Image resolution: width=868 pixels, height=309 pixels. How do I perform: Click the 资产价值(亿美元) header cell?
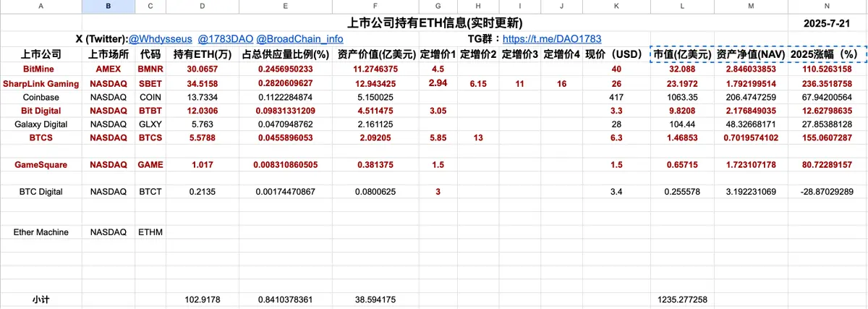point(375,54)
